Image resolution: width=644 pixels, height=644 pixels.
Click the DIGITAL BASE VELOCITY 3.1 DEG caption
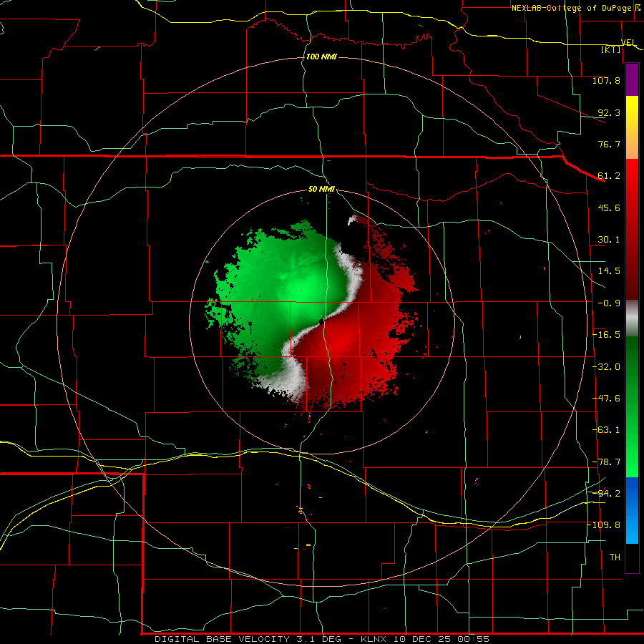coord(248,639)
